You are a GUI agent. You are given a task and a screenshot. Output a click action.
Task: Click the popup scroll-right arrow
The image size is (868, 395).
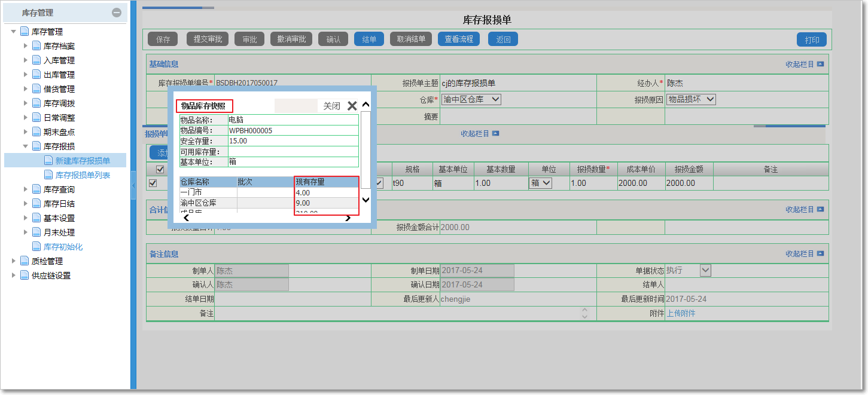(348, 218)
